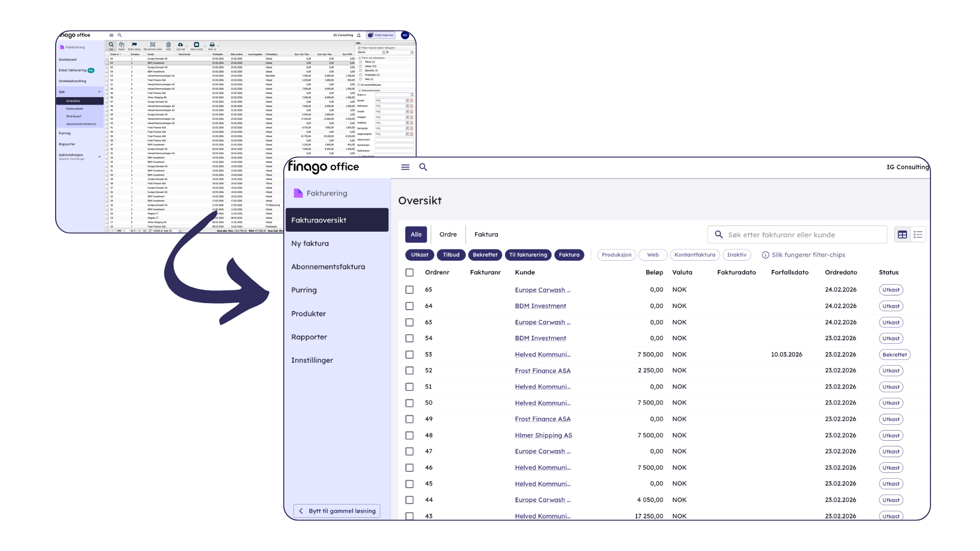This screenshot has height=551, width=980.
Task: Click the hamburger menu icon in the old window
Action: [111, 35]
